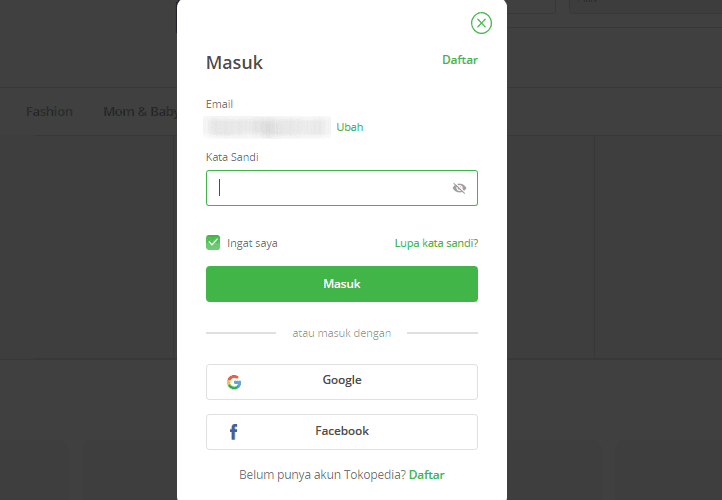
Task: Sign in with the Facebook button
Action: (x=342, y=432)
